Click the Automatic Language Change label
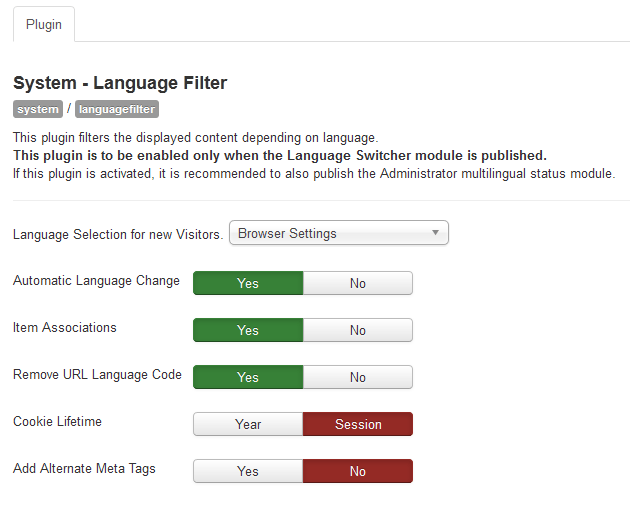 tap(96, 281)
